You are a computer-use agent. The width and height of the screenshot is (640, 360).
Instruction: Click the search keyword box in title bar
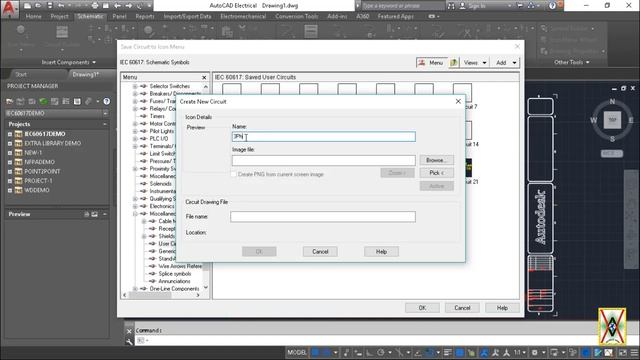point(402,6)
